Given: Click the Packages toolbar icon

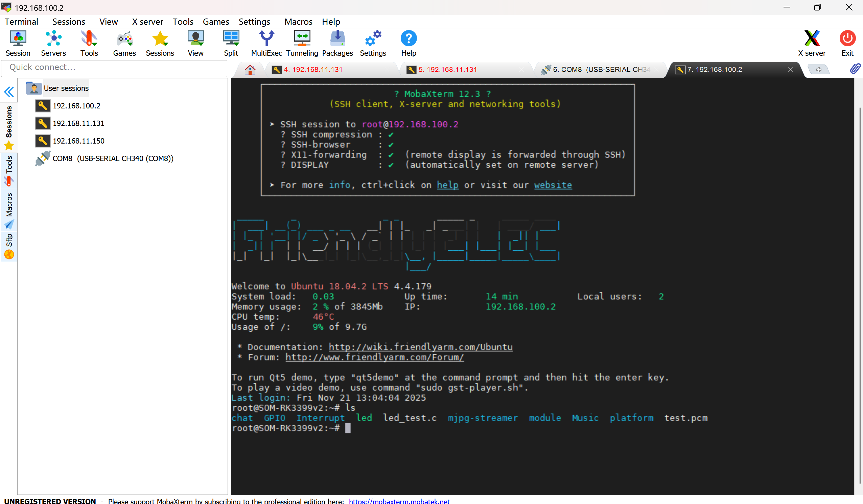Looking at the screenshot, I should coord(337,43).
